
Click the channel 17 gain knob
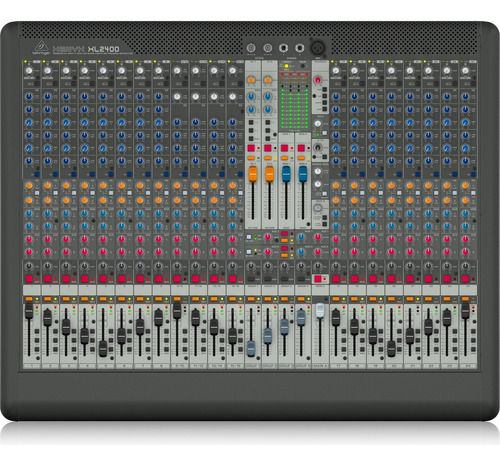[x=336, y=71]
